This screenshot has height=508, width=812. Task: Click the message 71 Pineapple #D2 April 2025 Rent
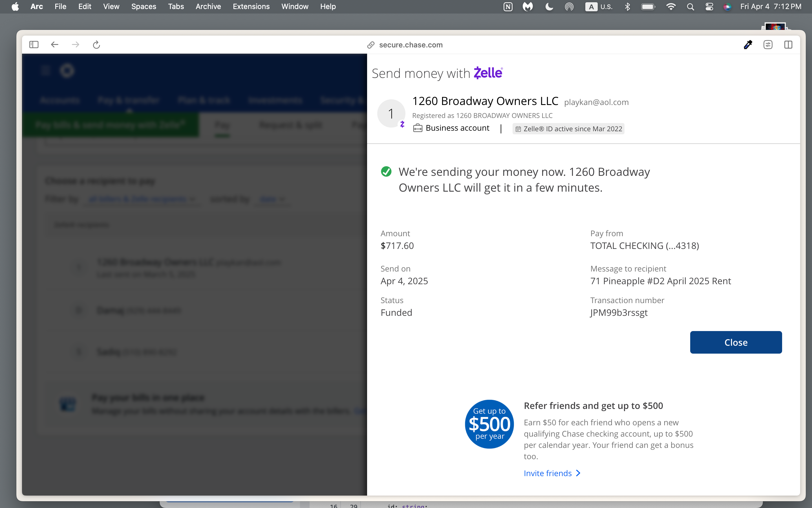coord(661,281)
